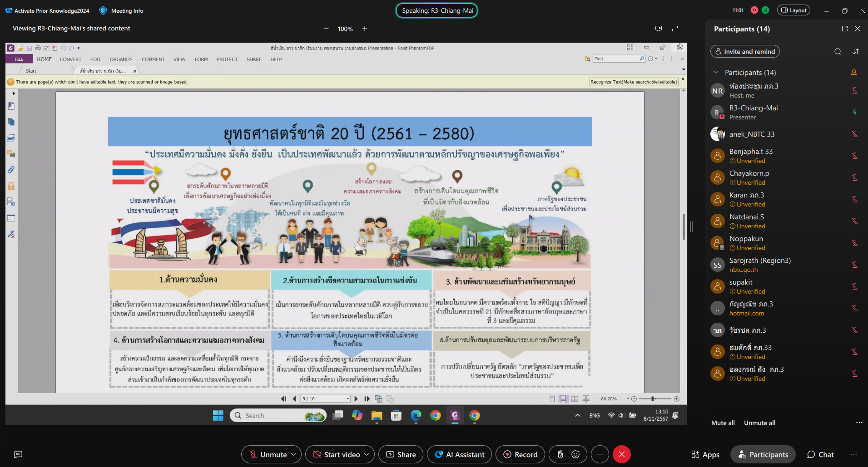Go to previous page in Foxit
Viewport: 868px width, 467px height.
[x=294, y=399]
